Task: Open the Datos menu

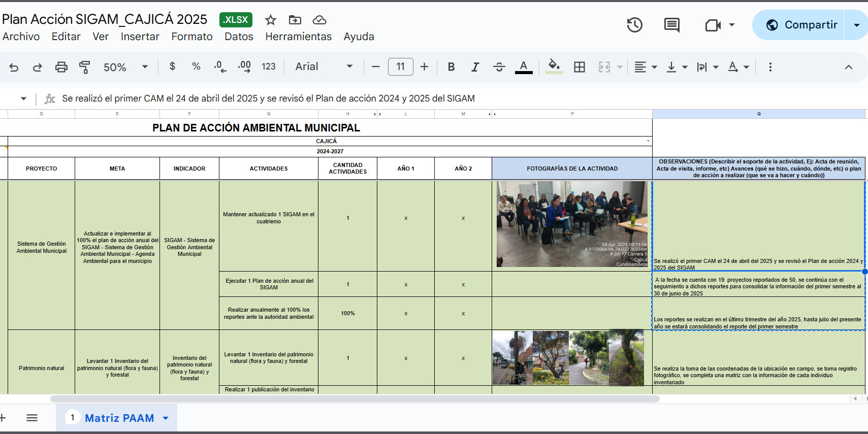Action: pyautogui.click(x=239, y=37)
